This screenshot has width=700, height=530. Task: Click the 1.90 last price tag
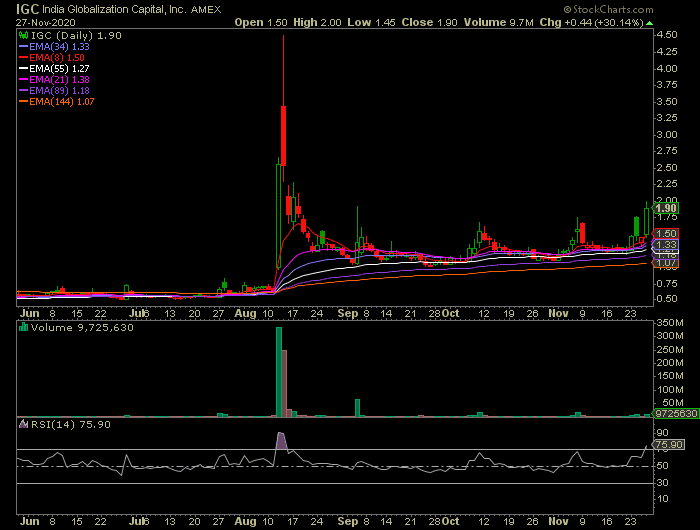(666, 208)
